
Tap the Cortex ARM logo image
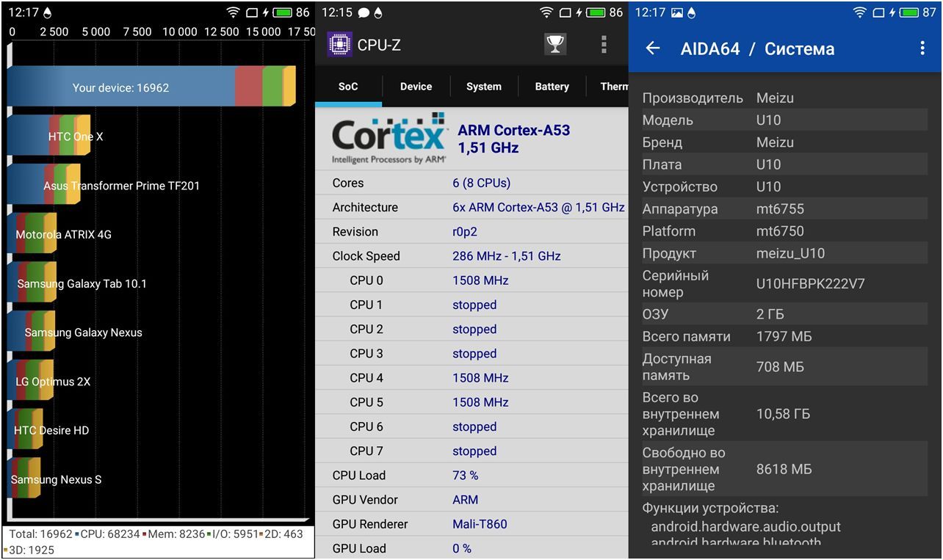coord(389,139)
